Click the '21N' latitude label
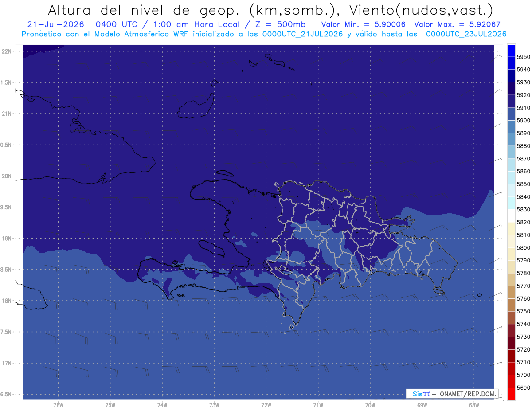 [7, 114]
